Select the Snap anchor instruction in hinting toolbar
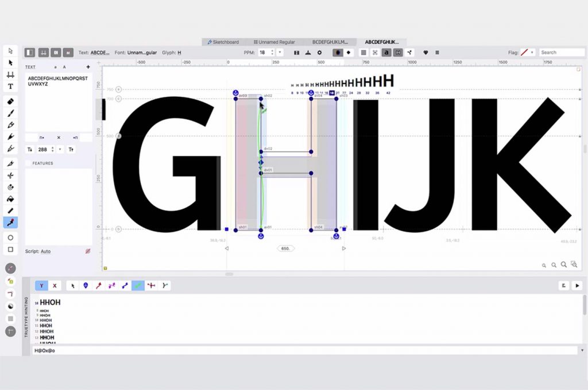 tap(85, 285)
